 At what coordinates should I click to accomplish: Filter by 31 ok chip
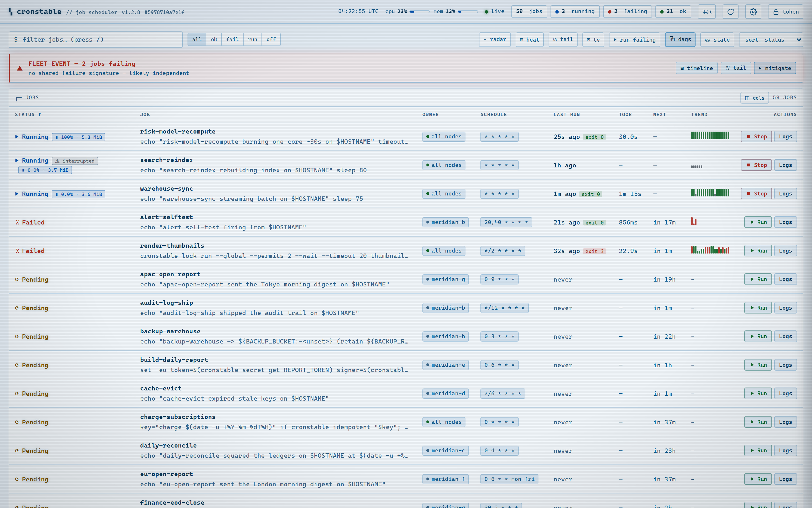[673, 12]
